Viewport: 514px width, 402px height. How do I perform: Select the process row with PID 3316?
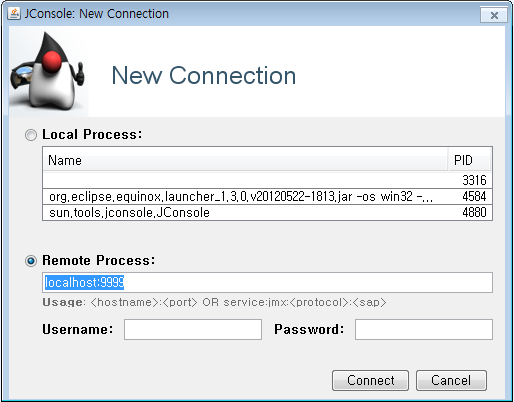coord(267,180)
